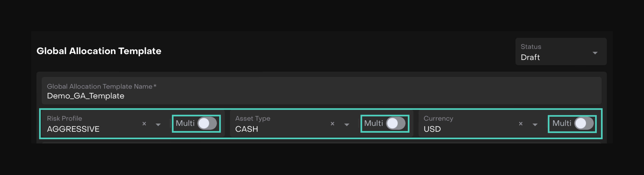Click the Asset Type dropdown arrow
644x175 pixels.
347,125
